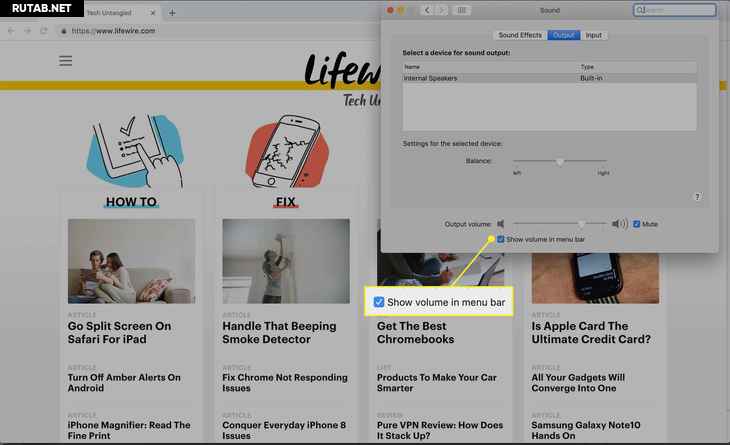The width and height of the screenshot is (730, 445).
Task: Toggle Show volume in menu bar checkbox
Action: [x=500, y=239]
